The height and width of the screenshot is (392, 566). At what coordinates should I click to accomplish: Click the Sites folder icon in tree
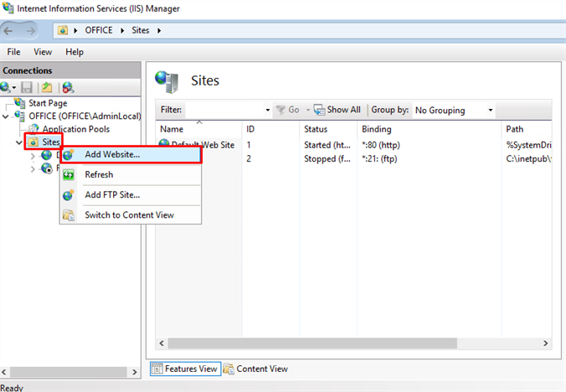coord(33,142)
